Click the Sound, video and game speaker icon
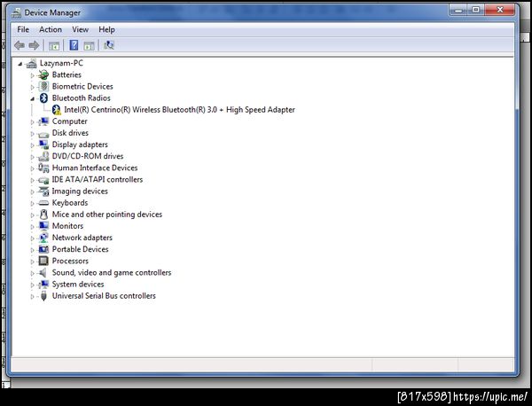 click(43, 272)
